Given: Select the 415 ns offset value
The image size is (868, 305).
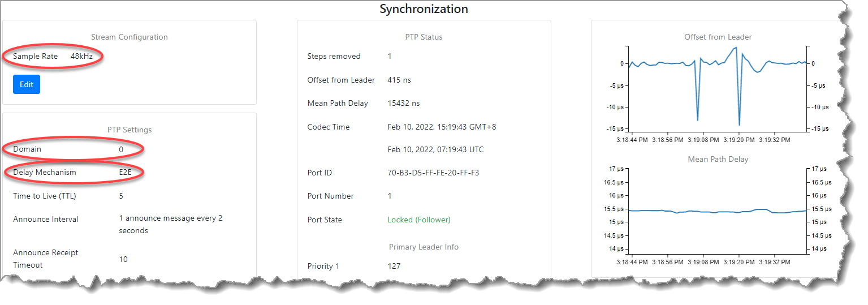Looking at the screenshot, I should 399,80.
